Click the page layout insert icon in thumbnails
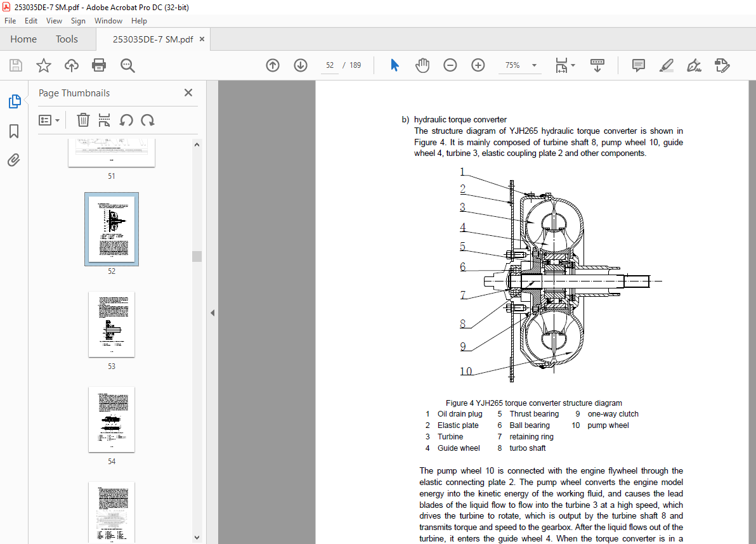The width and height of the screenshot is (756, 544). [x=104, y=120]
